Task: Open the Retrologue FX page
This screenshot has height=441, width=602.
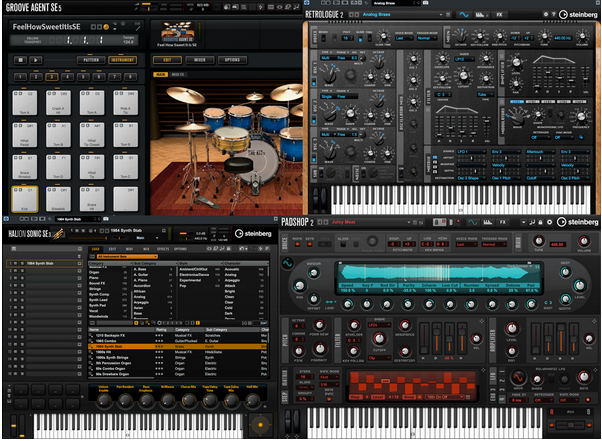Action: coord(499,15)
